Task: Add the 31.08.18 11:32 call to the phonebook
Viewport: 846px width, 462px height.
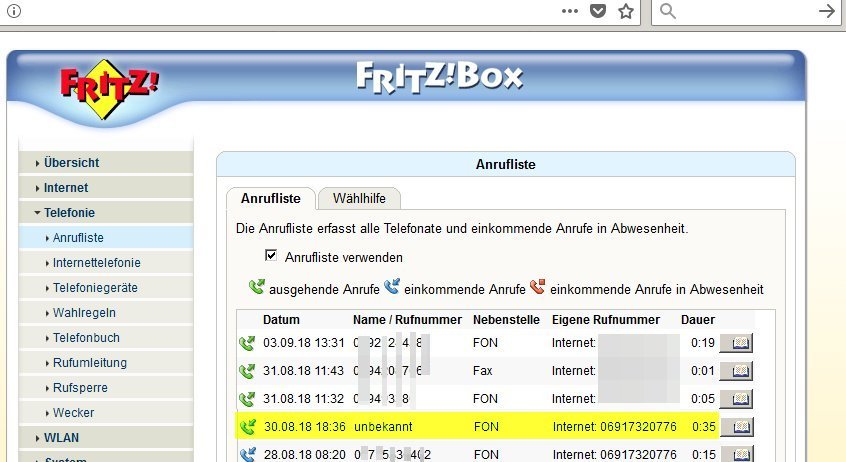Action: (736, 399)
